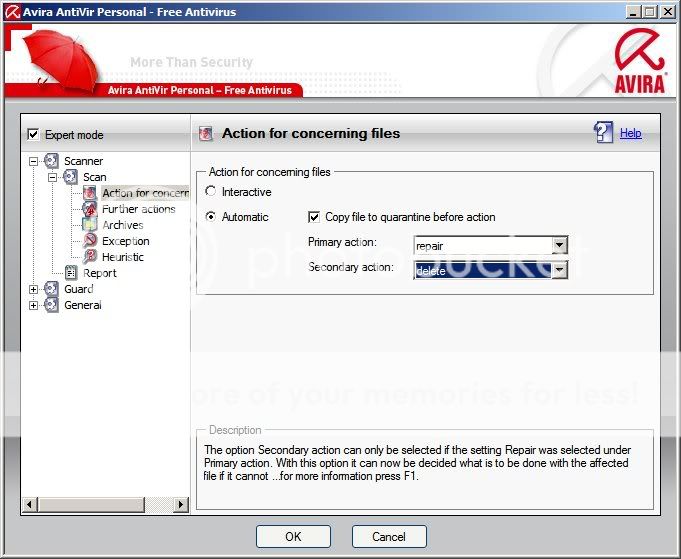681x559 pixels.
Task: Click the Exception tree icon
Action: click(x=89, y=241)
